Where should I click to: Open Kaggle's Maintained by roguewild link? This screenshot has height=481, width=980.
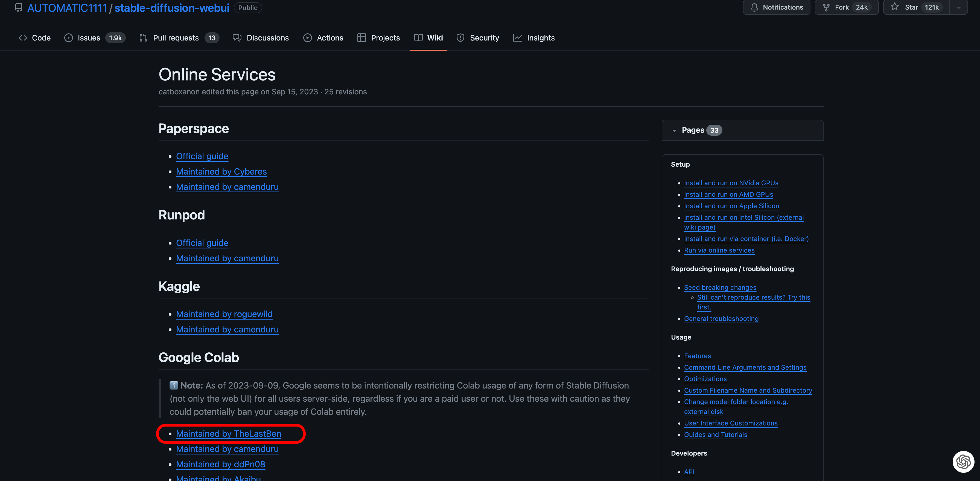[224, 314]
